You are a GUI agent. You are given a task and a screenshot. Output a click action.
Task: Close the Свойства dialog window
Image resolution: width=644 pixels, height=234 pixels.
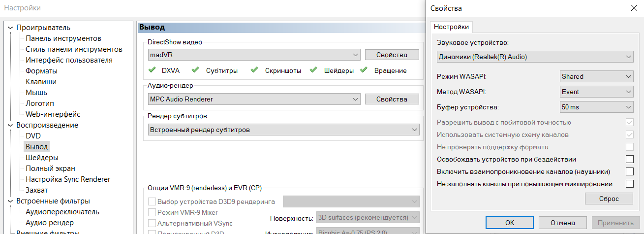point(634,8)
